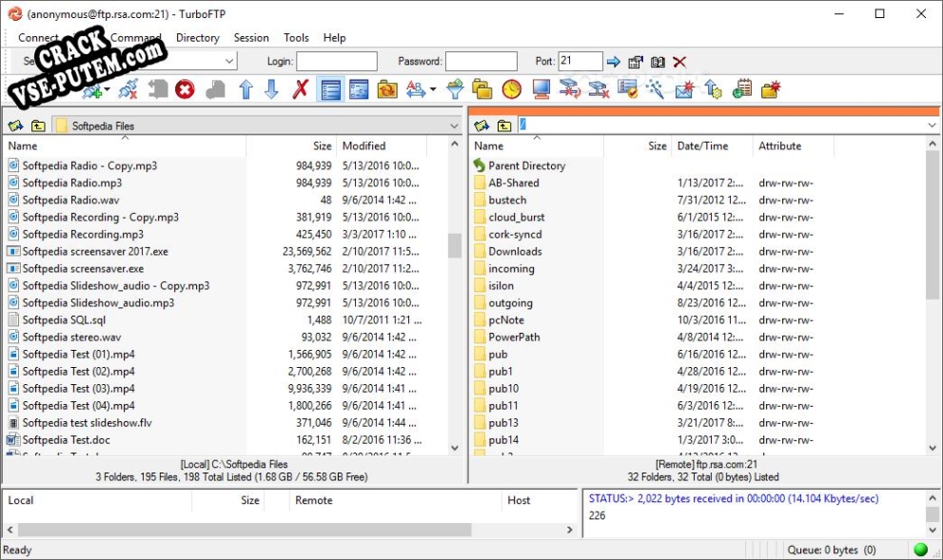
Task: Click the folder refresh icon in toolbar
Action: pos(386,89)
